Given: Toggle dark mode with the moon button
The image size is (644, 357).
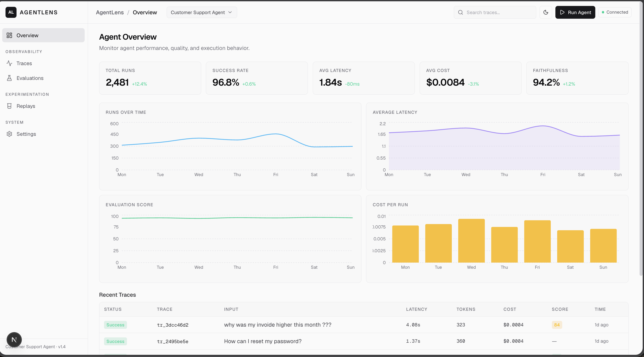Looking at the screenshot, I should [546, 12].
